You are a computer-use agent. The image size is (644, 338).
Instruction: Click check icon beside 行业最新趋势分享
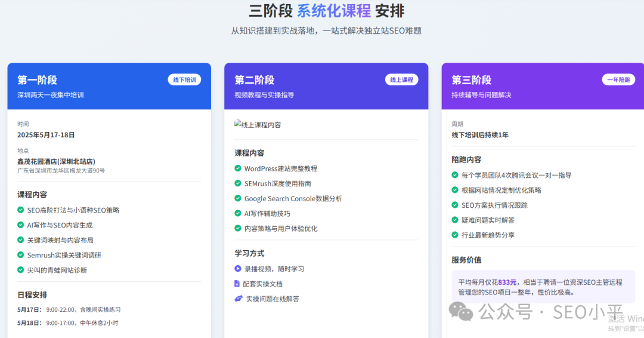point(454,235)
